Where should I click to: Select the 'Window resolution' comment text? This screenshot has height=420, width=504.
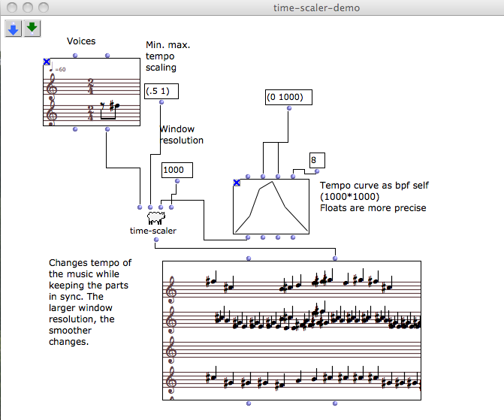point(181,134)
